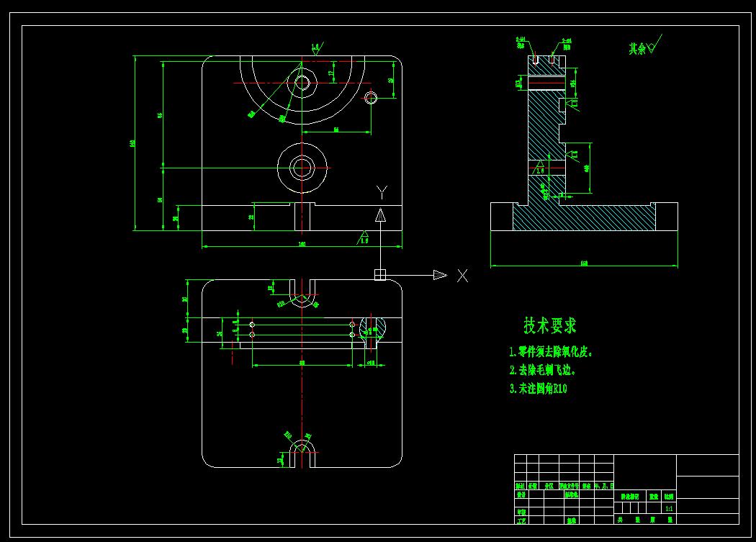Select the 22 slot depth dimension in front view
756x542 pixels.
252,217
